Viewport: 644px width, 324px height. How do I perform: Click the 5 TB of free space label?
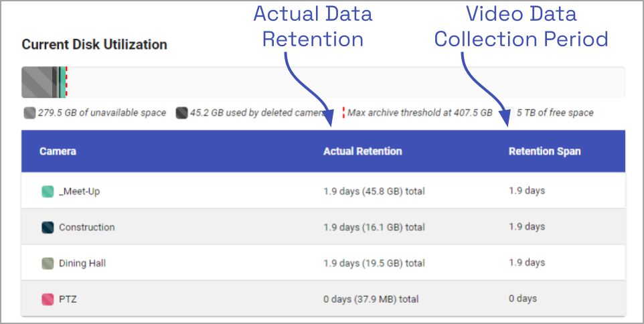[554, 113]
